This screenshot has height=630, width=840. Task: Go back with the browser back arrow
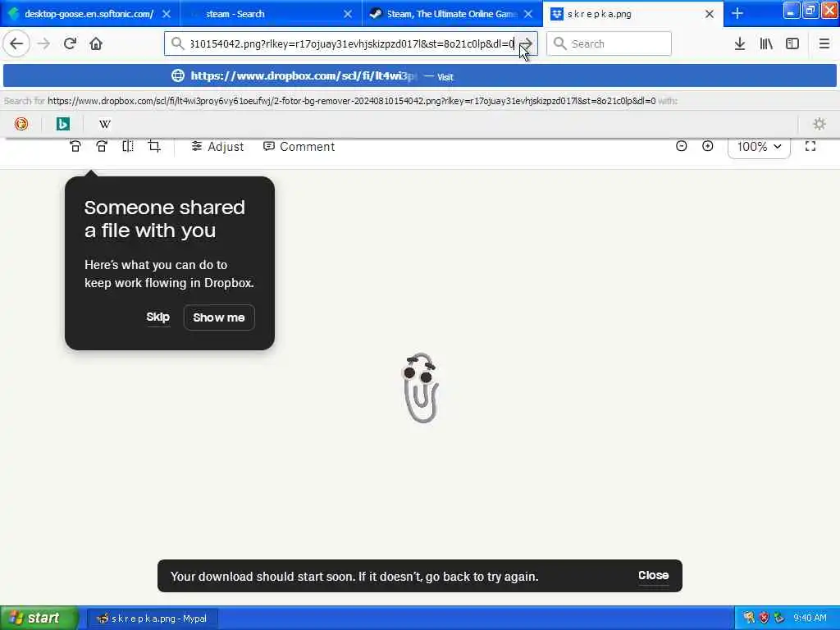pos(16,43)
